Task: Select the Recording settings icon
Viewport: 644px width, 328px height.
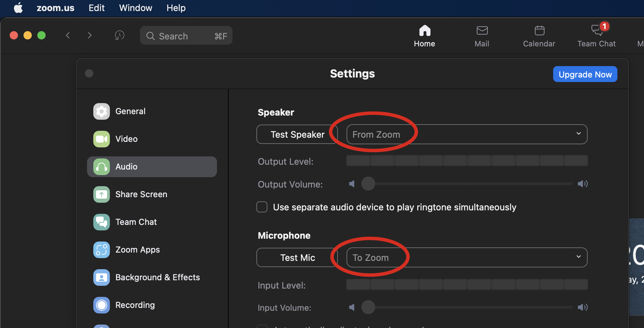Action: tap(102, 305)
